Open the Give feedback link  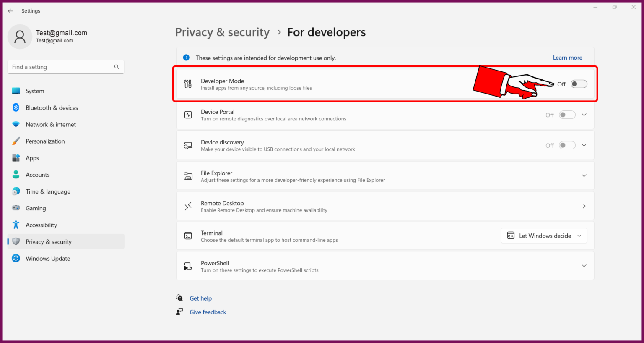[x=208, y=312]
